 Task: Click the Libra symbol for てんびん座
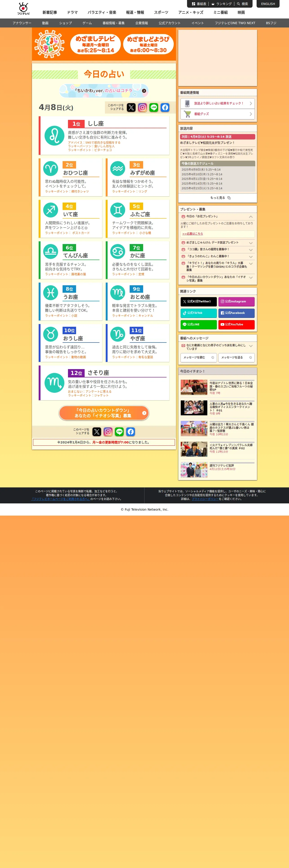[x=51, y=252]
